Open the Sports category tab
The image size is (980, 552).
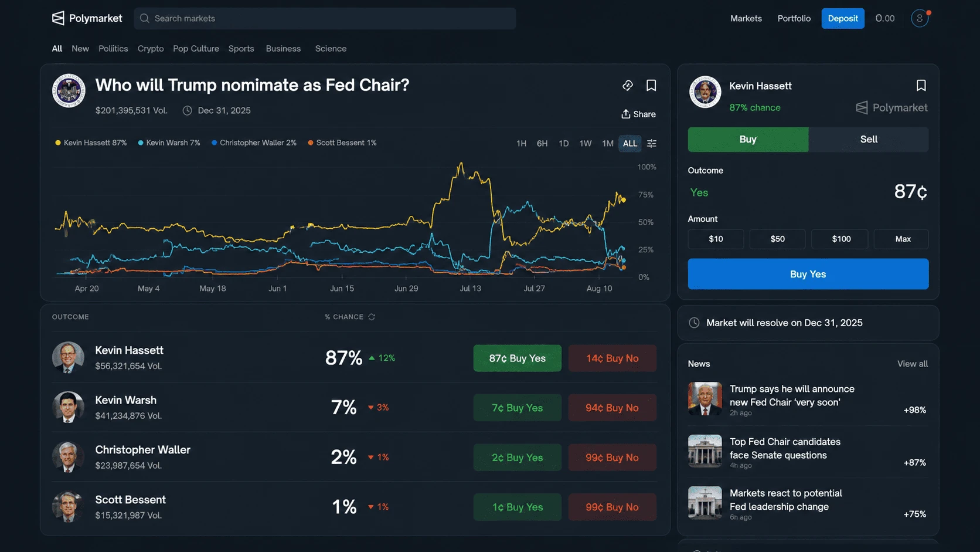[x=241, y=49]
